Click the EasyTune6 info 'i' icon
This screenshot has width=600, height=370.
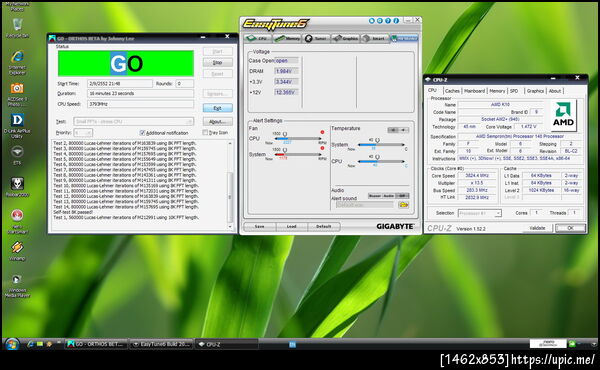[396, 21]
